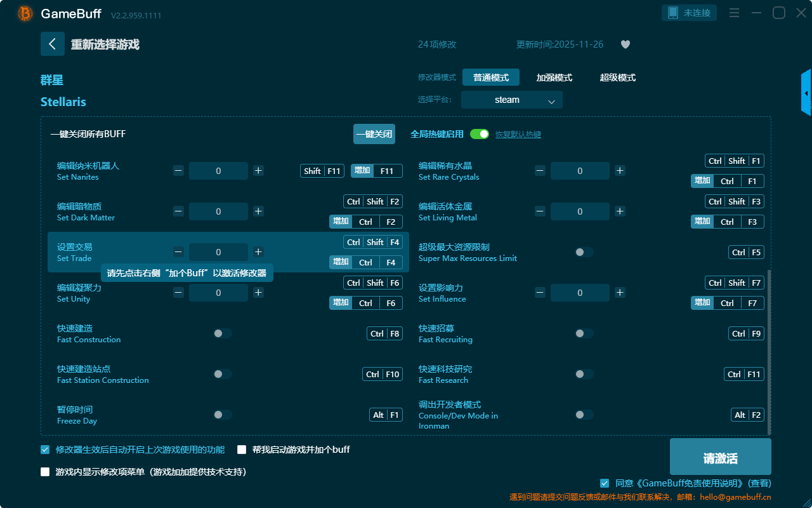Screen dimensions: 812x508
Task: Click minus icon for Set Influence
Action: pyautogui.click(x=540, y=293)
